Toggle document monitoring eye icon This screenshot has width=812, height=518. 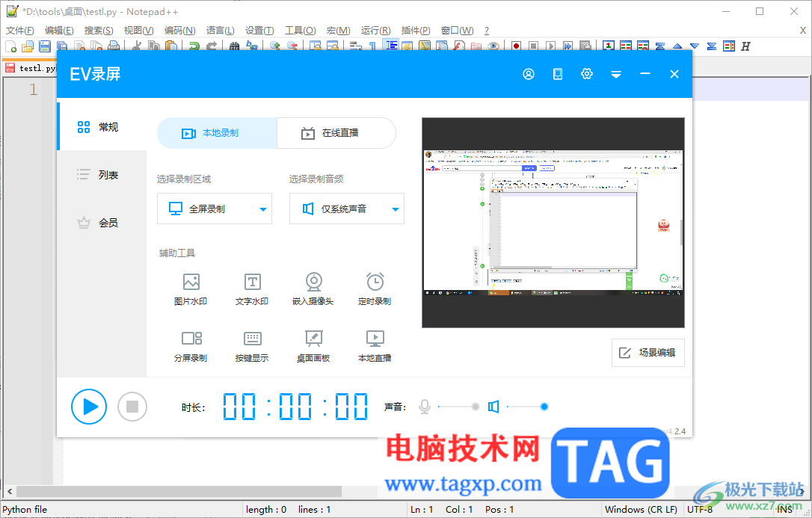coord(493,46)
